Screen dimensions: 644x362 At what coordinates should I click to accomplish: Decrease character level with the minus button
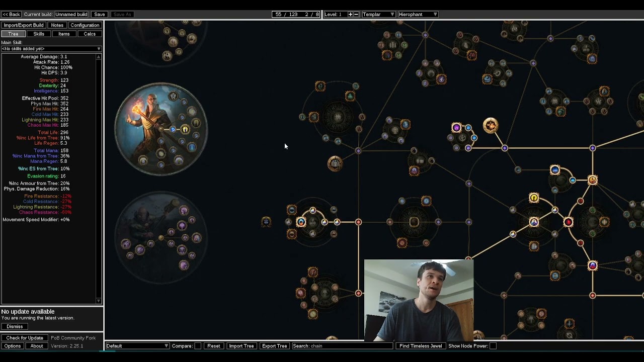356,14
